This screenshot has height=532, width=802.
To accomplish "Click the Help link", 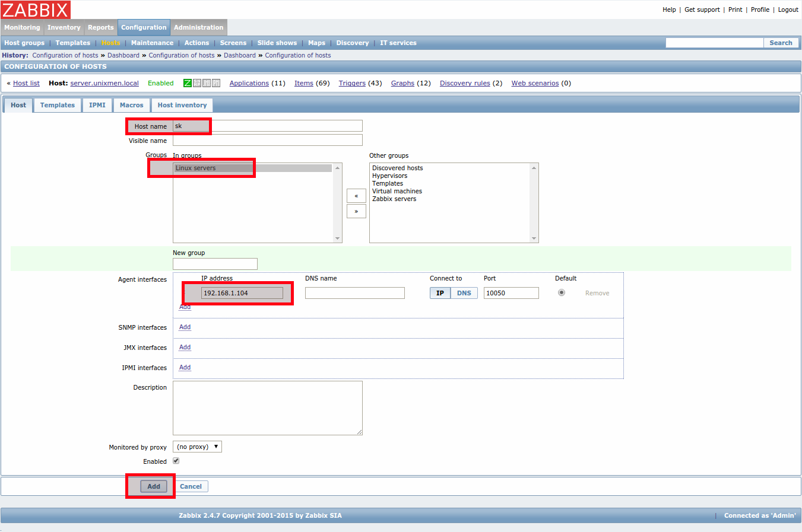I will (669, 9).
